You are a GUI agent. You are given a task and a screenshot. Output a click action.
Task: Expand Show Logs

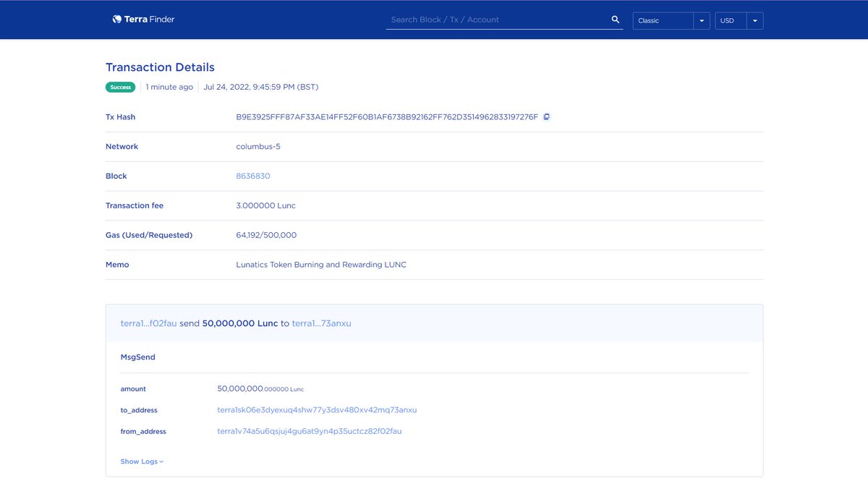(142, 462)
